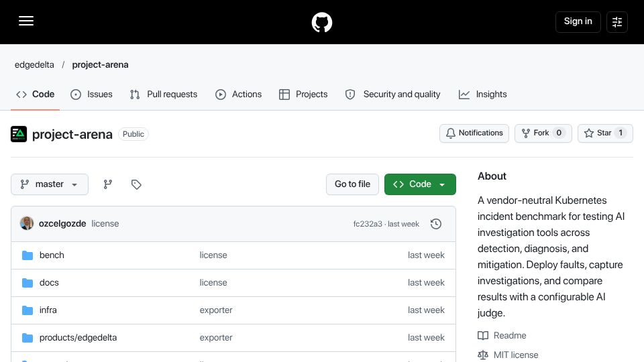Viewport: 644px width, 362px height.
Task: Switch to the Issues tab
Action: (x=91, y=95)
